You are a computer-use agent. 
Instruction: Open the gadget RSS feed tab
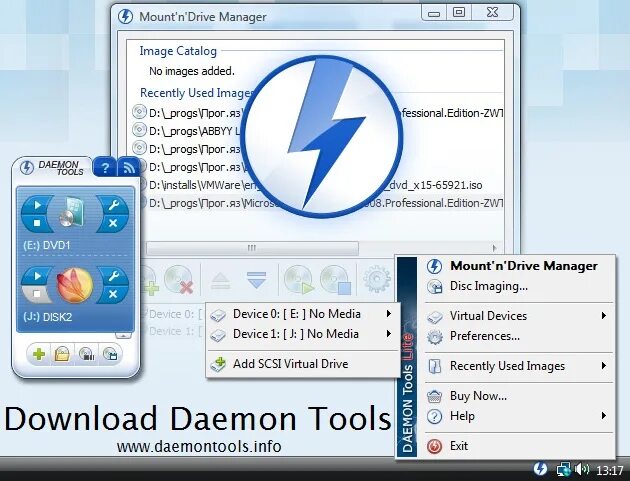[129, 168]
